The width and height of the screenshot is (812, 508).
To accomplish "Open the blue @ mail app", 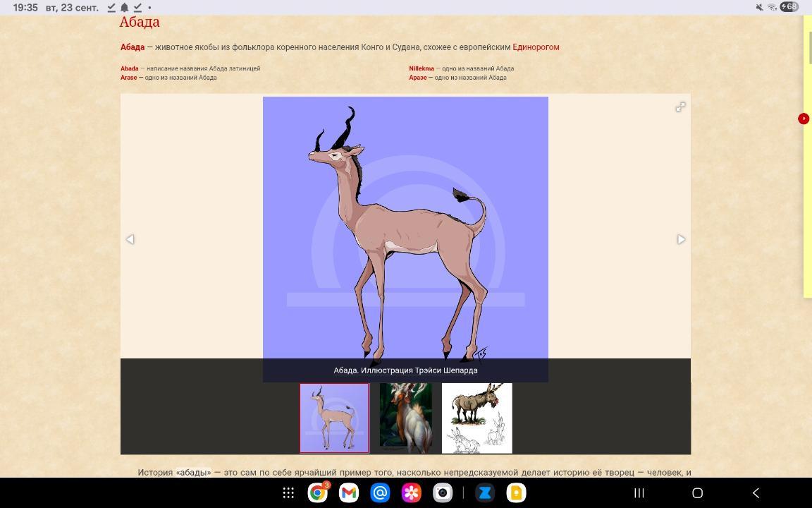I will (x=380, y=492).
